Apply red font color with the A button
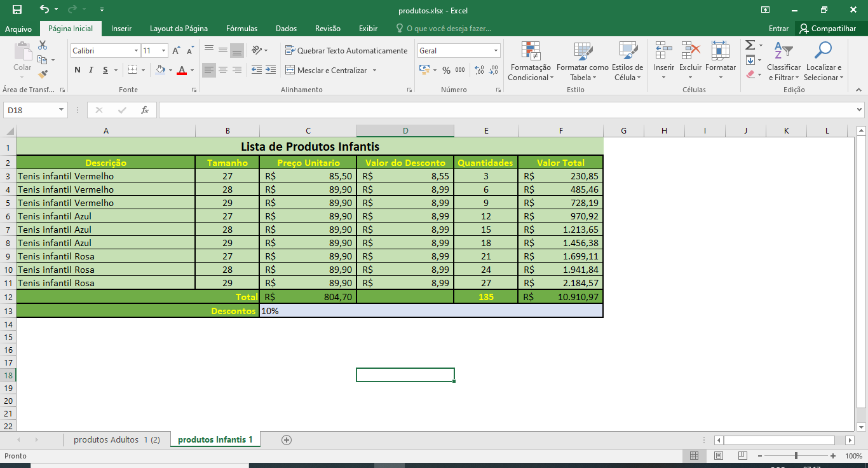This screenshot has height=468, width=868. pos(182,70)
